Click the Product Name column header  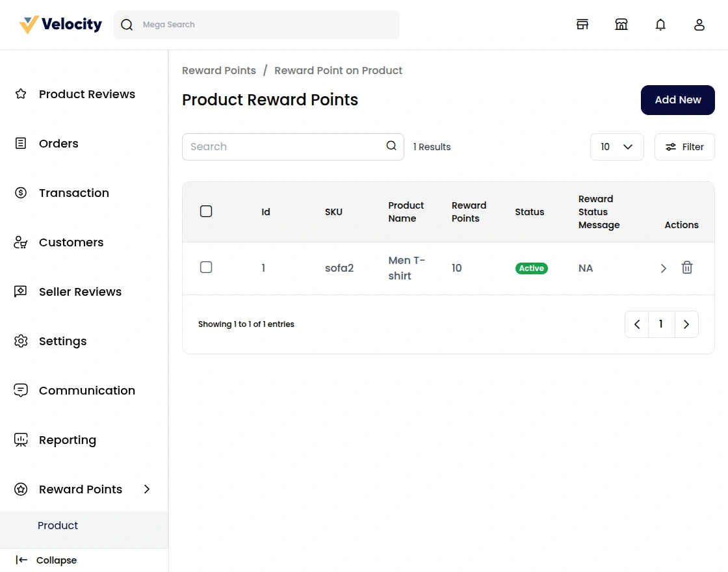[x=406, y=212]
